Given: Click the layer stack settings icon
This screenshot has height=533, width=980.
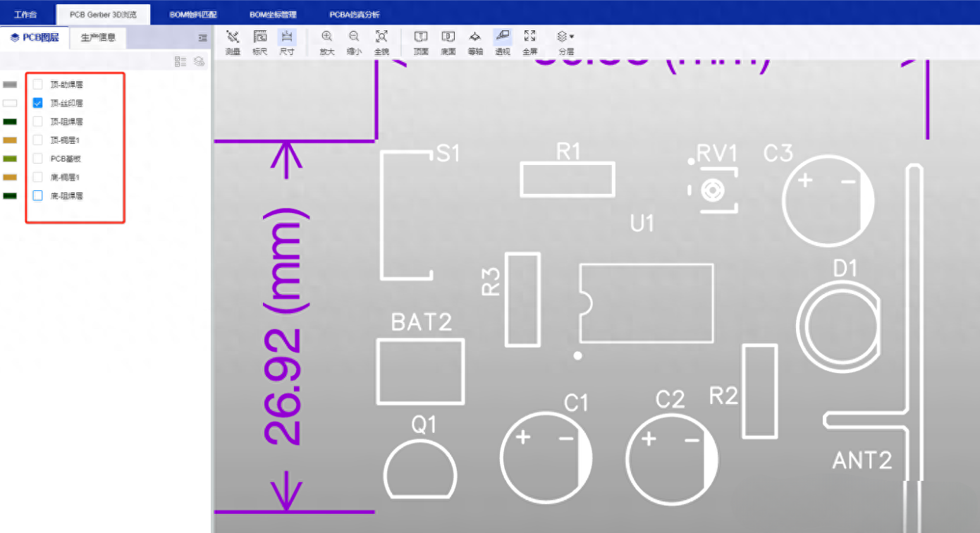Looking at the screenshot, I should (x=200, y=62).
